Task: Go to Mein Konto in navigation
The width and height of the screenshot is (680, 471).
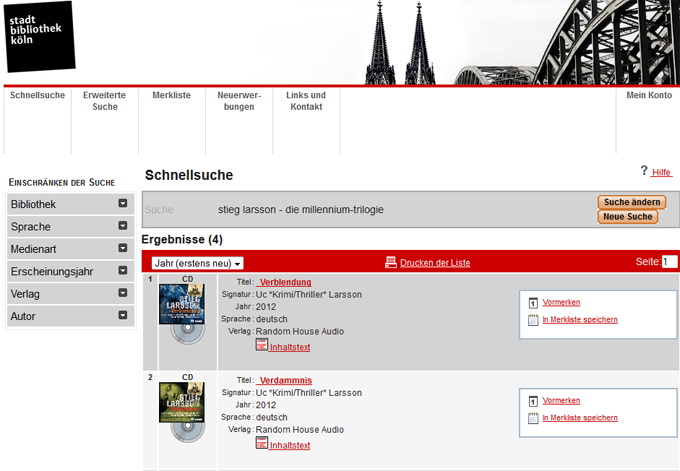Action: coord(648,96)
